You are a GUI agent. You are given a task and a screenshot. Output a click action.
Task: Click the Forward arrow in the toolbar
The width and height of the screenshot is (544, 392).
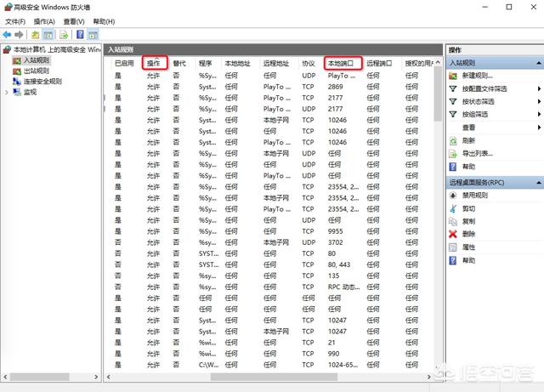[x=19, y=35]
